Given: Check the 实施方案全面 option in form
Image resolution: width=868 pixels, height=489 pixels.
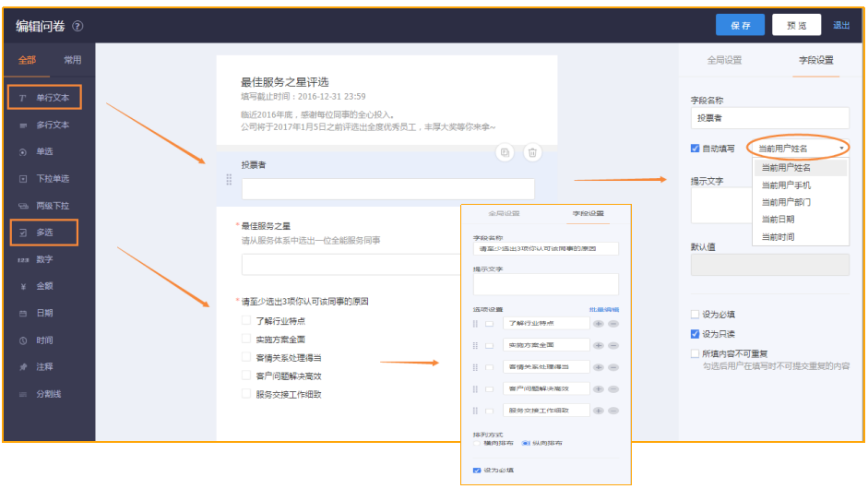Looking at the screenshot, I should (246, 339).
